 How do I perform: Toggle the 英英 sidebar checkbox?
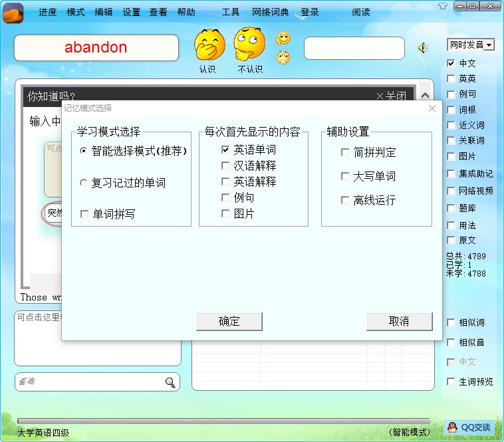pos(451,78)
